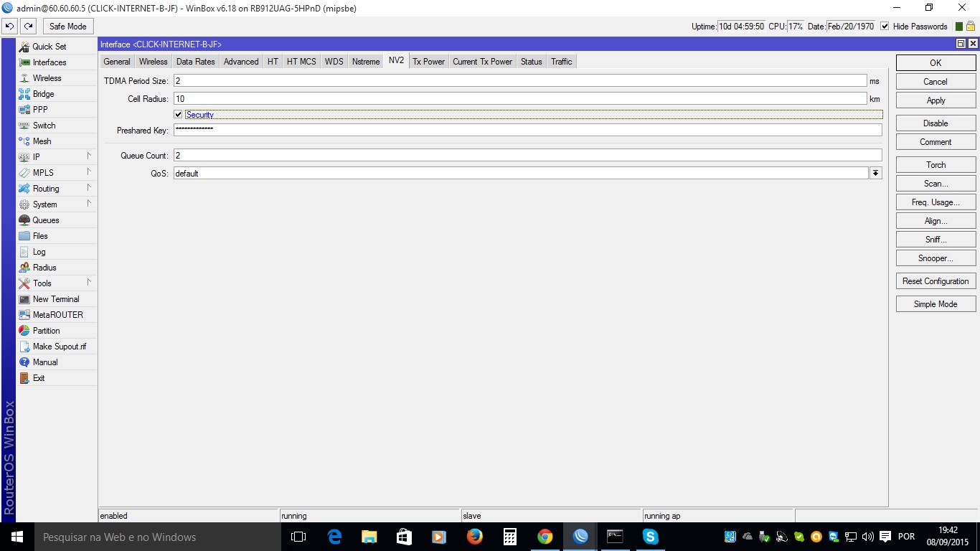Switch to the HT MCS tab
The height and width of the screenshot is (551, 980).
click(301, 62)
